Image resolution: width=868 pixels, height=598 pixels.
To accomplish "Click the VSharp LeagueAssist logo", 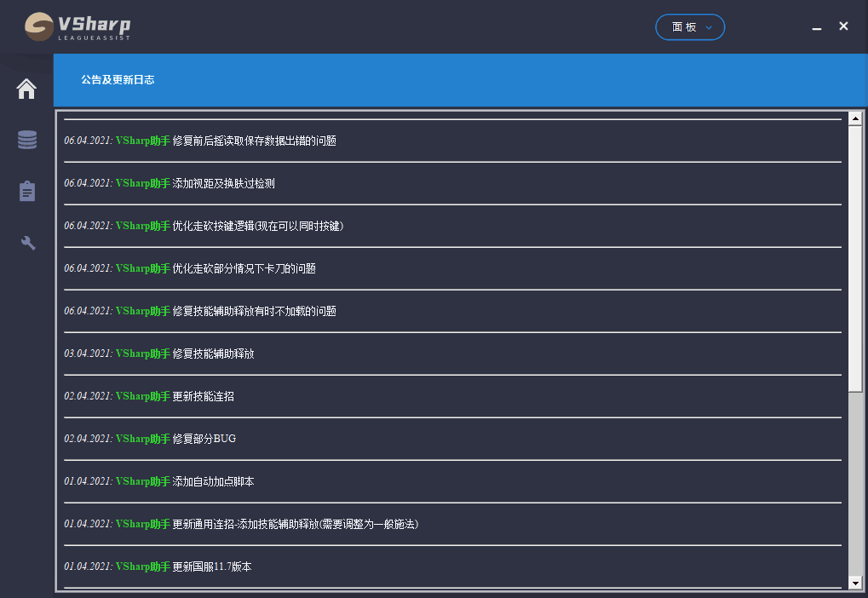I will point(78,26).
